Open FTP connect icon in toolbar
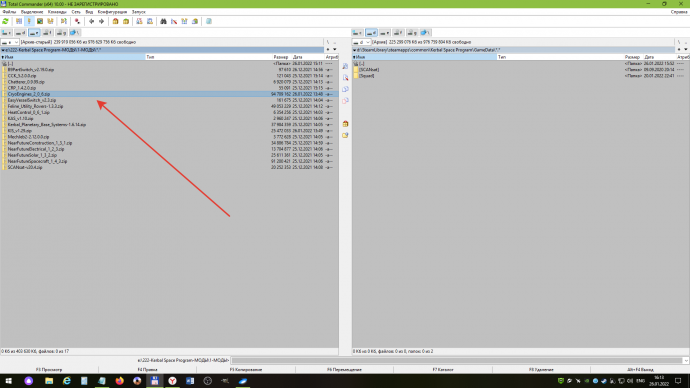This screenshot has height=388, width=690. tap(139, 21)
